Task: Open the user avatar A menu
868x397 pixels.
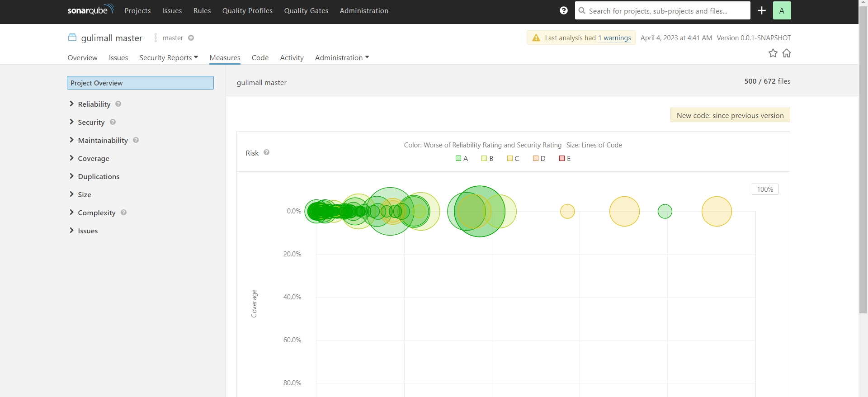Action: (782, 10)
